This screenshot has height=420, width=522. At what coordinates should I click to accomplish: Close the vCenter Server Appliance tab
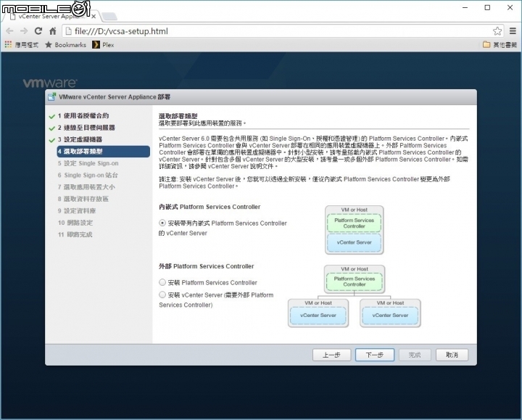pos(94,16)
